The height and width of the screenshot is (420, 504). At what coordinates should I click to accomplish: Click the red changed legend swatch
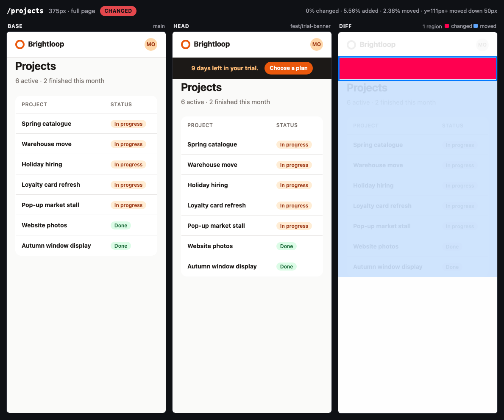(x=447, y=26)
